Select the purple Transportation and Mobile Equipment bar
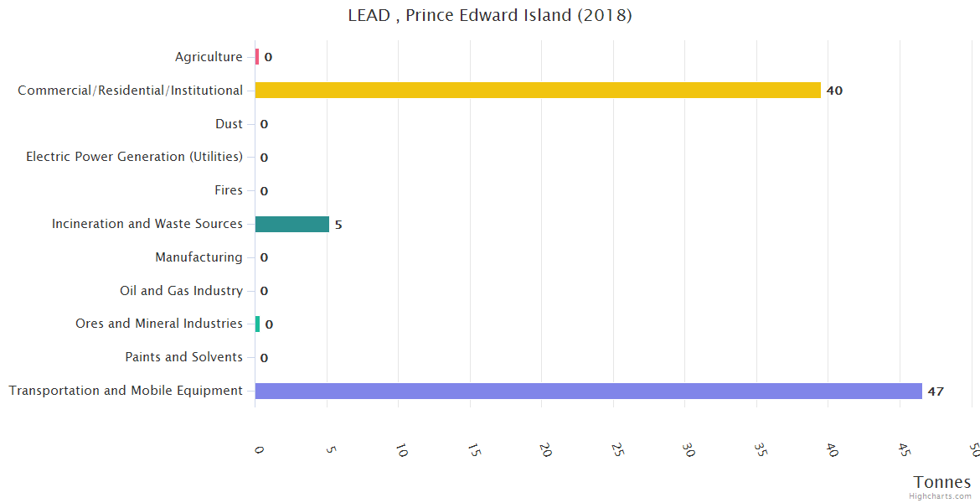Viewport: 980px width, 503px height. coord(588,391)
